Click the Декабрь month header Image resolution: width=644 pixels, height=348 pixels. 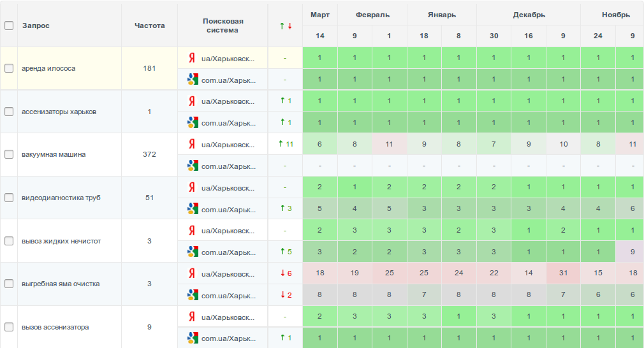click(x=529, y=15)
